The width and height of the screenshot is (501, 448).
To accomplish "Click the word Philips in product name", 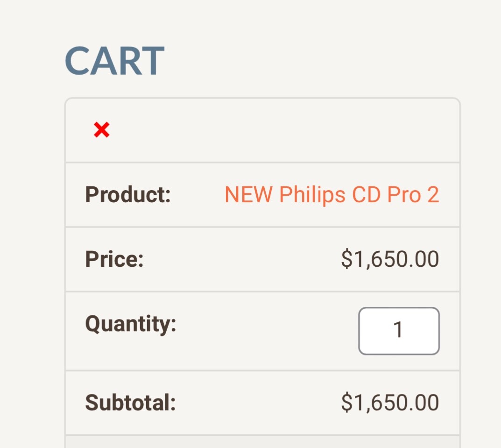I will [312, 194].
